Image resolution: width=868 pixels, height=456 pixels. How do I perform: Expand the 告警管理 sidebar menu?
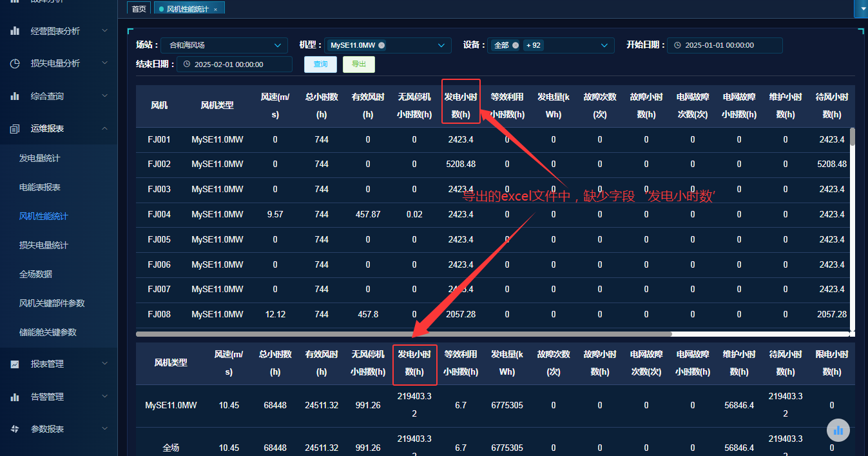point(105,397)
